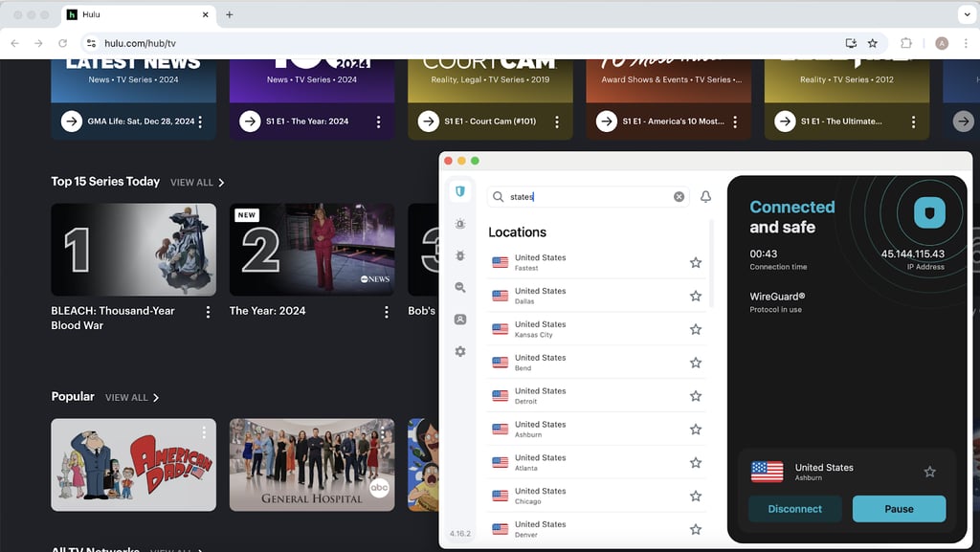Click the large shield logo in connection panel
The width and height of the screenshot is (980, 552).
pos(929,213)
